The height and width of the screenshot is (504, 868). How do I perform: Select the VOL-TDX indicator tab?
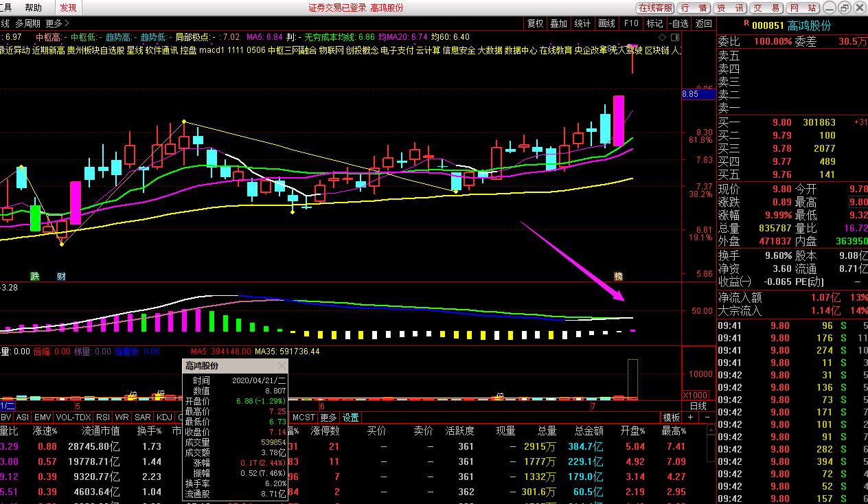(73, 417)
